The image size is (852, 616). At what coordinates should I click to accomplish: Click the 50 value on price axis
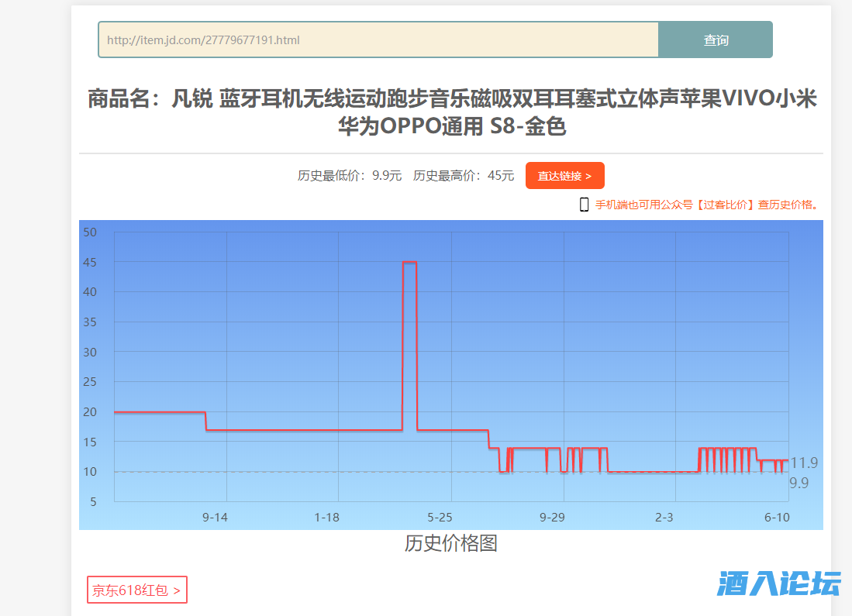(x=90, y=232)
